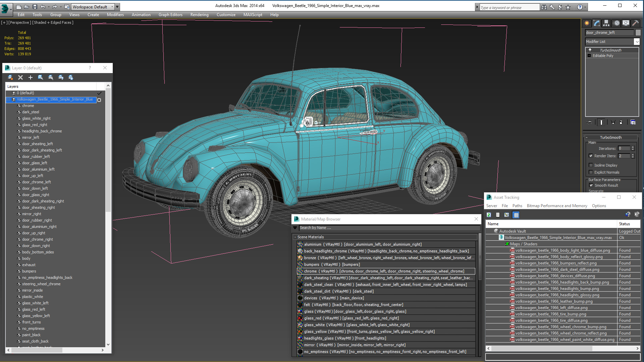Image resolution: width=644 pixels, height=362 pixels.
Task: Enable Isoline Display checkbox
Action: 591,165
